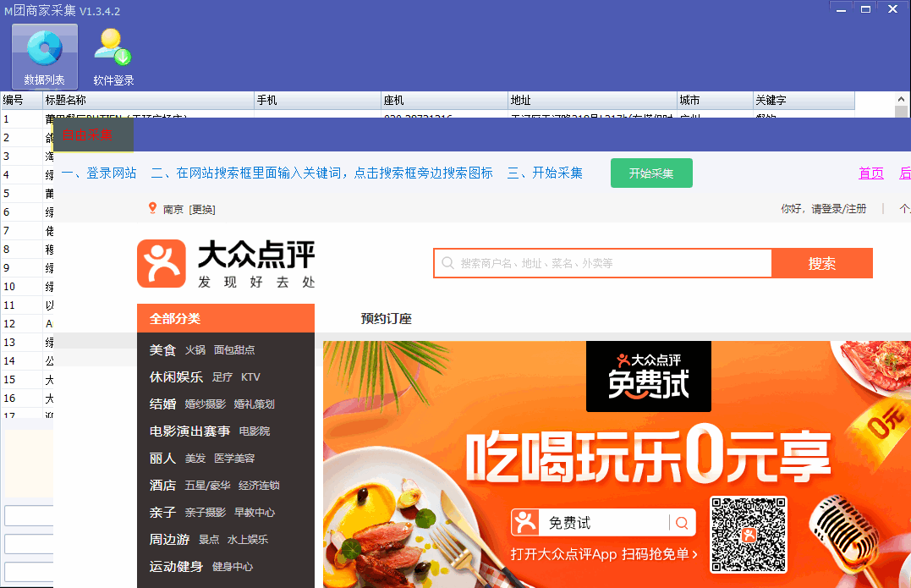Image resolution: width=911 pixels, height=588 pixels.
Task: Minimize the M团商家采集 window
Action: (841, 10)
